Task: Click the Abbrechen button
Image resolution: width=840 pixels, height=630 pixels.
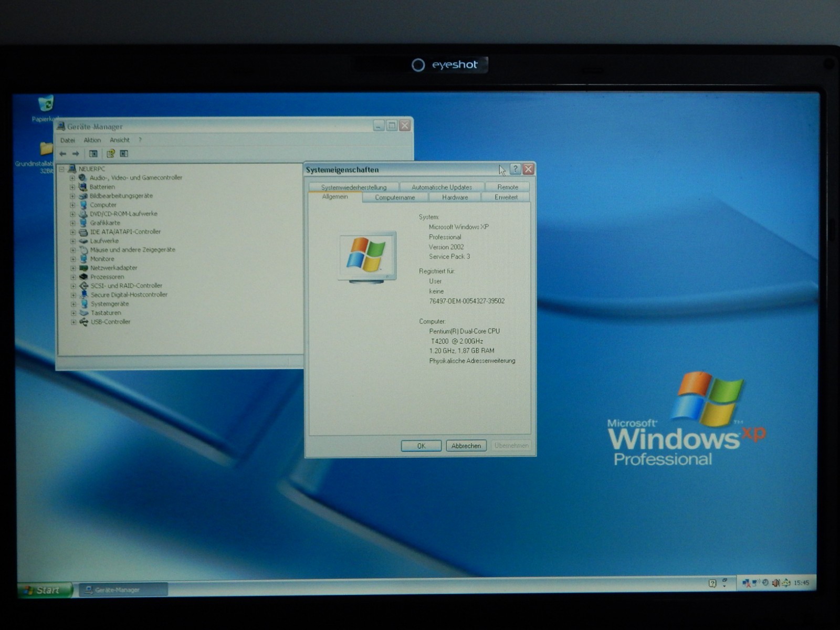Action: (466, 446)
